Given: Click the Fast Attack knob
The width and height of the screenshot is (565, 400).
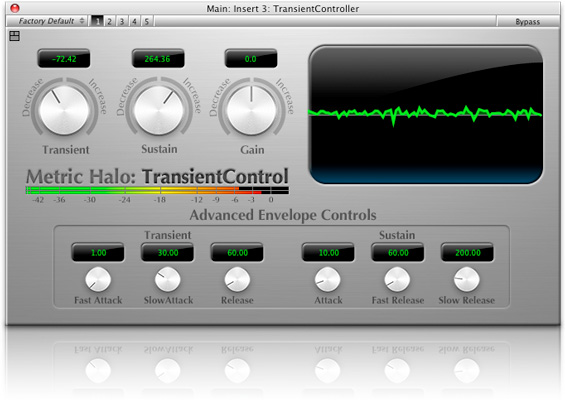Looking at the screenshot, I should coord(98,280).
